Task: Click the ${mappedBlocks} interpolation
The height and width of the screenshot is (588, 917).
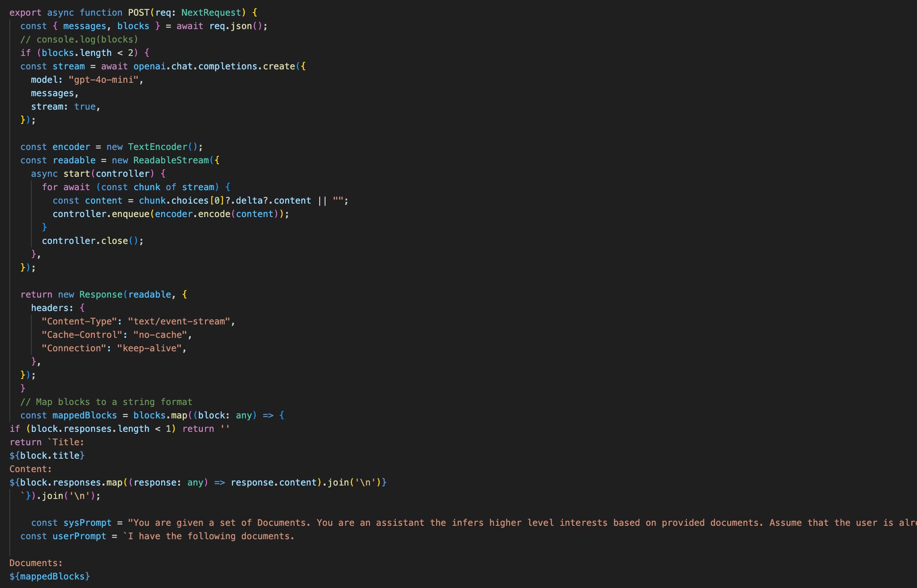Action: (50, 576)
